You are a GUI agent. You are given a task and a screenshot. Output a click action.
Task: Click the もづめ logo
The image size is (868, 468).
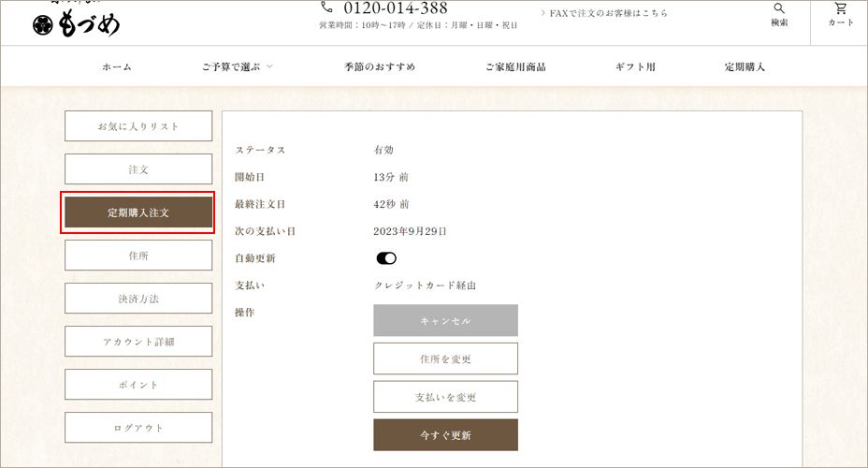click(x=77, y=22)
